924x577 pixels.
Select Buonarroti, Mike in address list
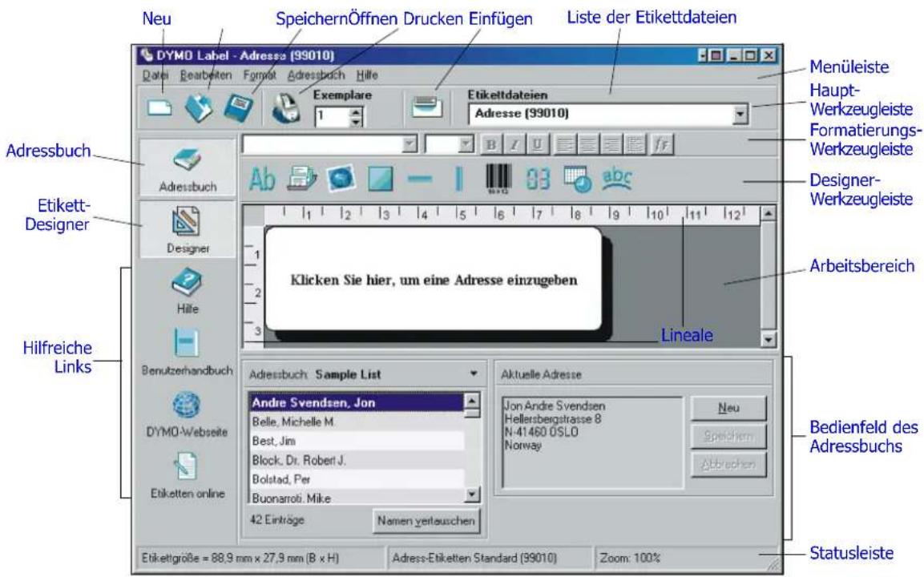[357, 498]
